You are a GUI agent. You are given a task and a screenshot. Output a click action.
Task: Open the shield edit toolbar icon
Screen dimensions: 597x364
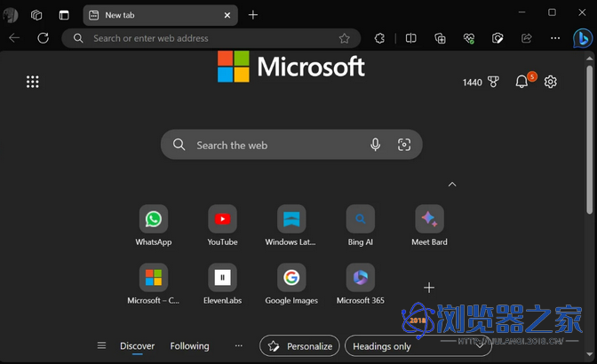pyautogui.click(x=497, y=38)
